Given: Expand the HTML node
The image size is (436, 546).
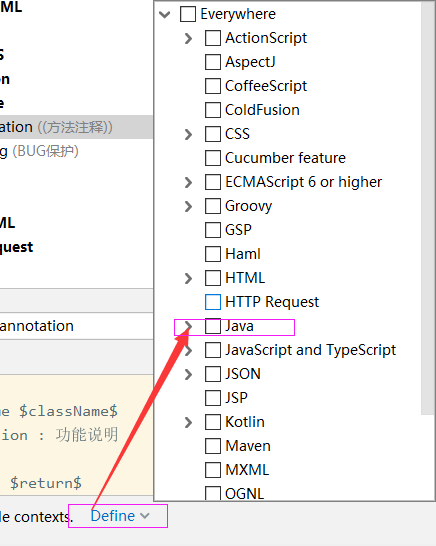Looking at the screenshot, I should click(x=188, y=278).
